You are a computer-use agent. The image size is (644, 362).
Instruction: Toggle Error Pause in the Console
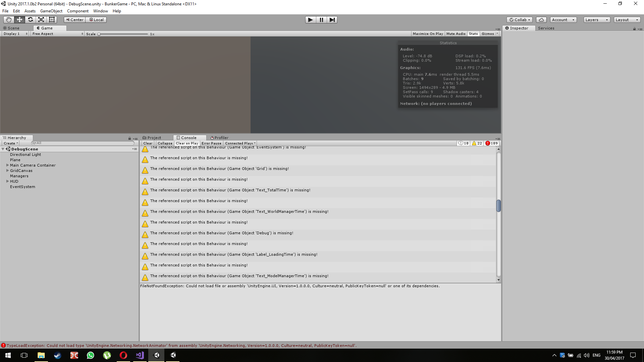[211, 143]
